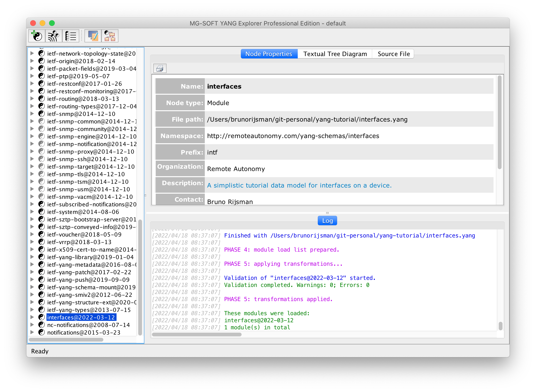Expand the ietf-restconf@2017-01-26 node
Screen dimensions: 536x392
click(32, 84)
